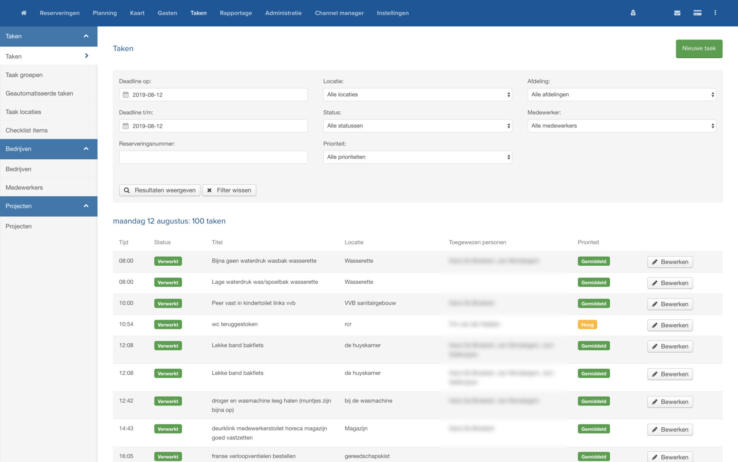Click the Hoog priority badge
738x462 pixels.
pos(587,325)
